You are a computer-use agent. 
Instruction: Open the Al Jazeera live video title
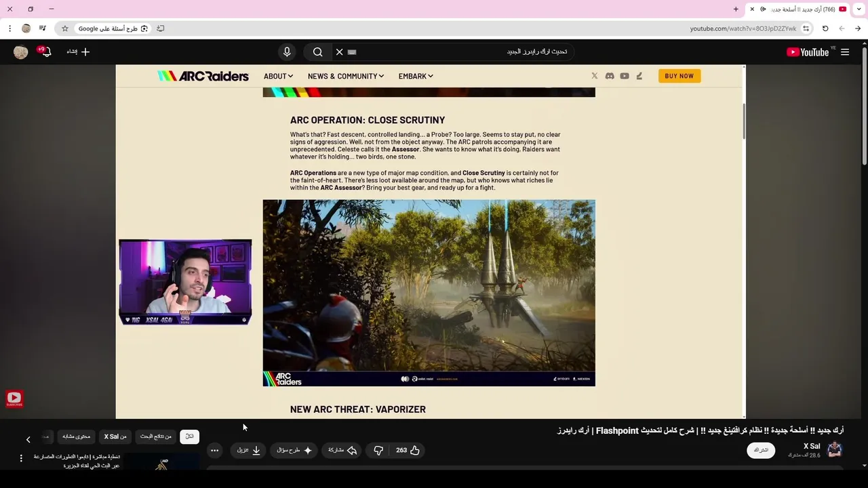pos(76,461)
